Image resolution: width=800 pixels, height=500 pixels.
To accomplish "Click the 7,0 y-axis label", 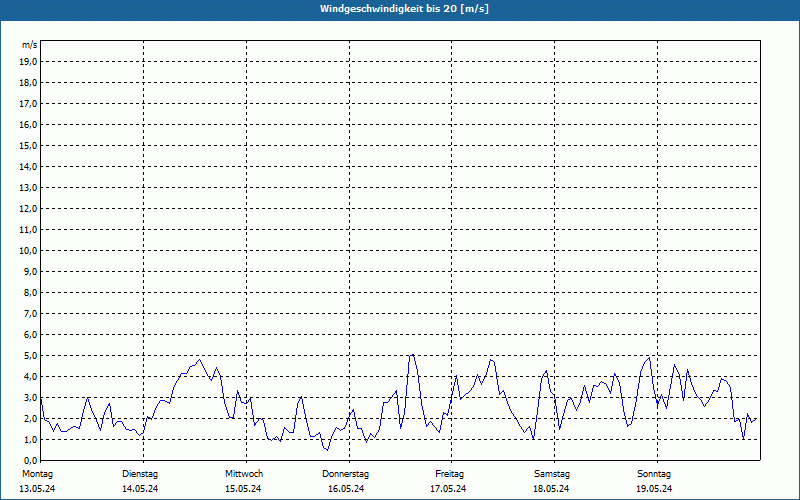I will (x=30, y=314).
